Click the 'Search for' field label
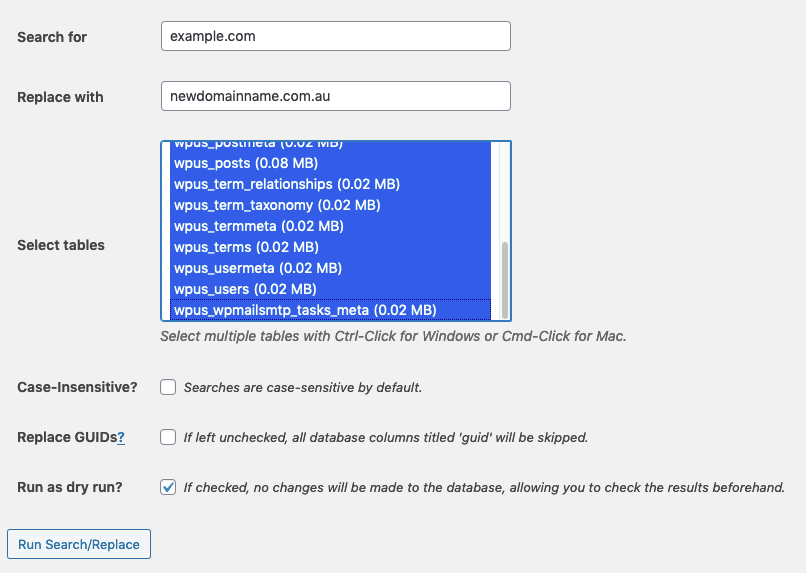The image size is (806, 573). pyautogui.click(x=52, y=37)
